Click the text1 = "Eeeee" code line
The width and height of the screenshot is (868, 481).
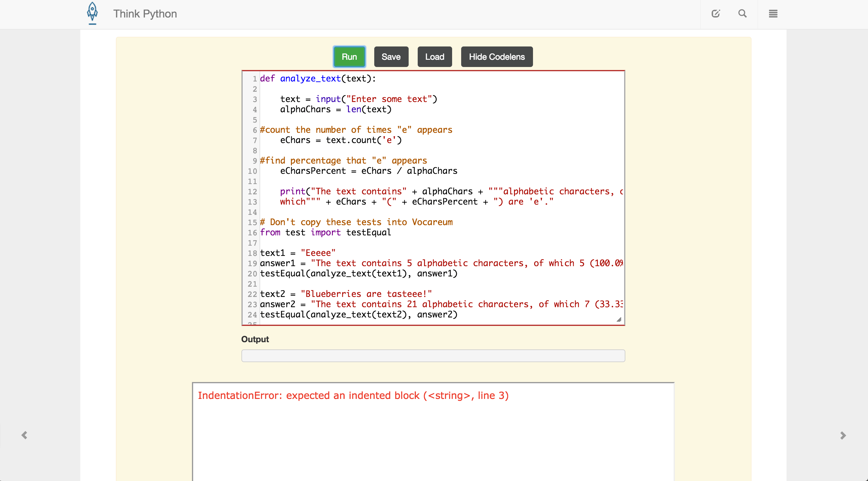pyautogui.click(x=298, y=252)
